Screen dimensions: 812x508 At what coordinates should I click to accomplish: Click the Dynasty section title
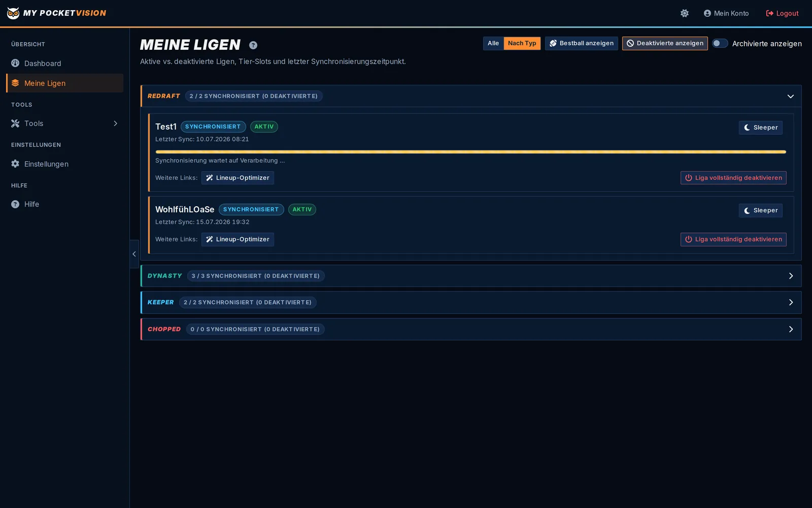pyautogui.click(x=165, y=276)
